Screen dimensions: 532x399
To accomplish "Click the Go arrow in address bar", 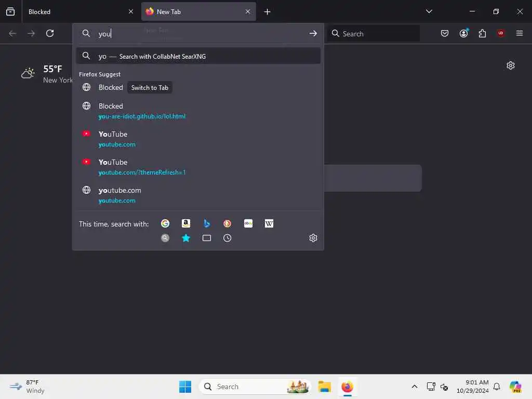I will [x=313, y=33].
